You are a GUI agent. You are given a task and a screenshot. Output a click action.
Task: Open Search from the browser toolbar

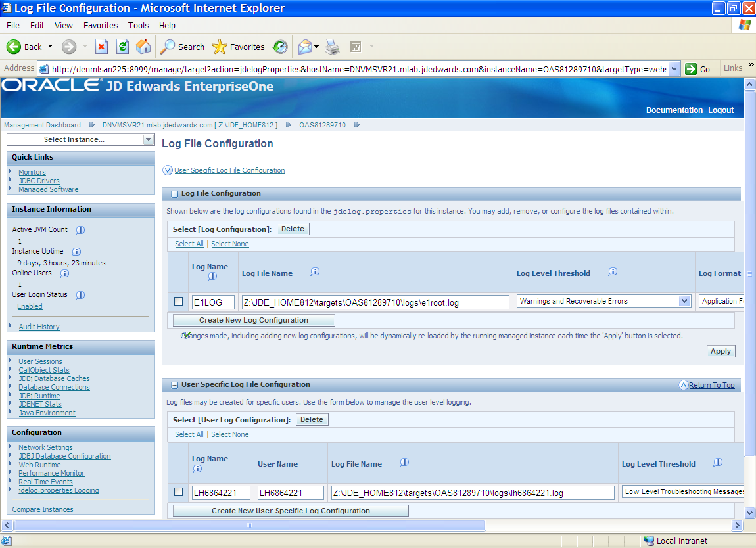pos(183,47)
